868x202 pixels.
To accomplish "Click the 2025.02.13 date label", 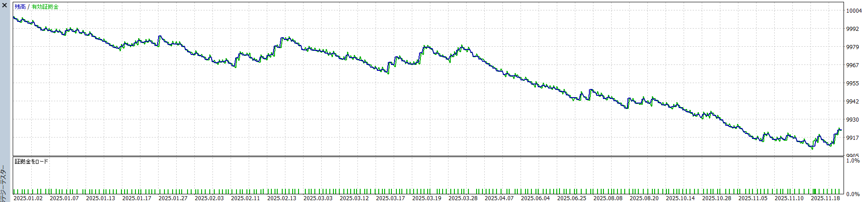I will (282, 198).
